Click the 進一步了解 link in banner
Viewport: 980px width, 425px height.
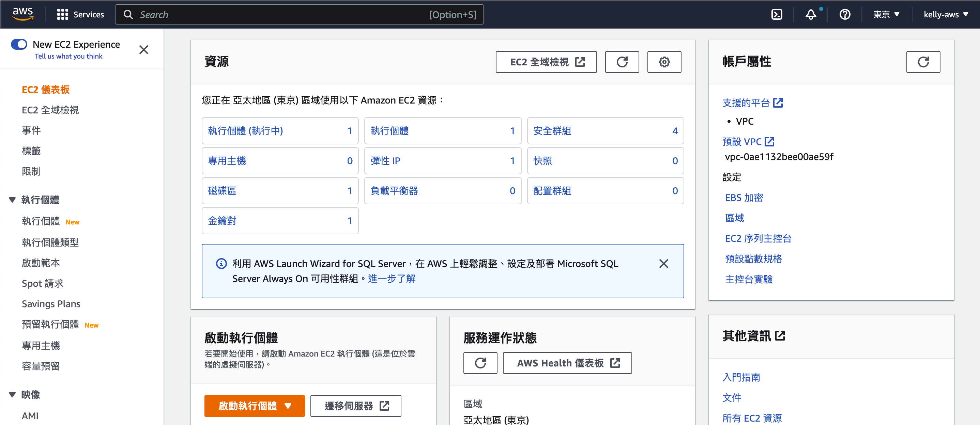click(x=392, y=279)
